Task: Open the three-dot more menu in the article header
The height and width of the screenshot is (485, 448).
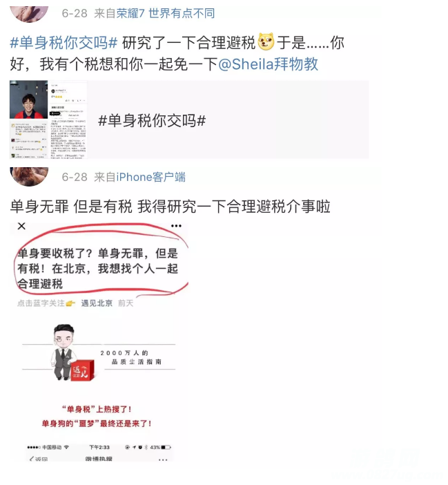Action: coord(176,226)
